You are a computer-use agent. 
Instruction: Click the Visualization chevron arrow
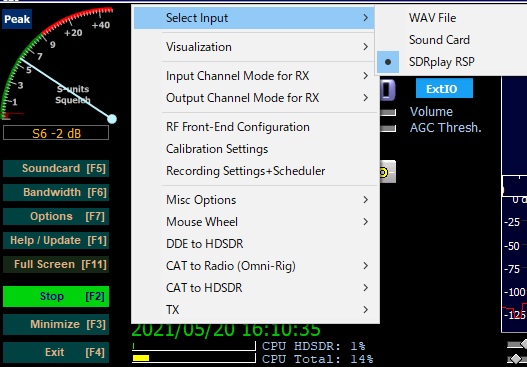click(366, 47)
